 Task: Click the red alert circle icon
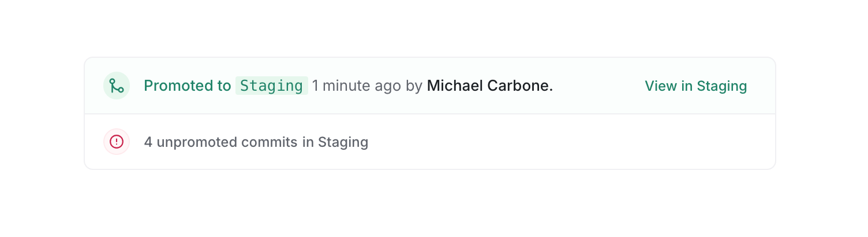click(117, 142)
